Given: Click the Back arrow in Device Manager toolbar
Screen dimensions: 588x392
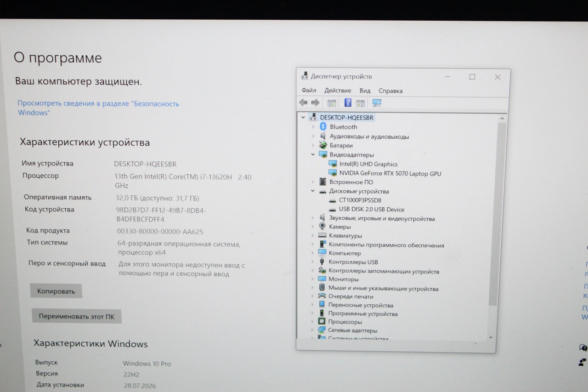Looking at the screenshot, I should (303, 102).
